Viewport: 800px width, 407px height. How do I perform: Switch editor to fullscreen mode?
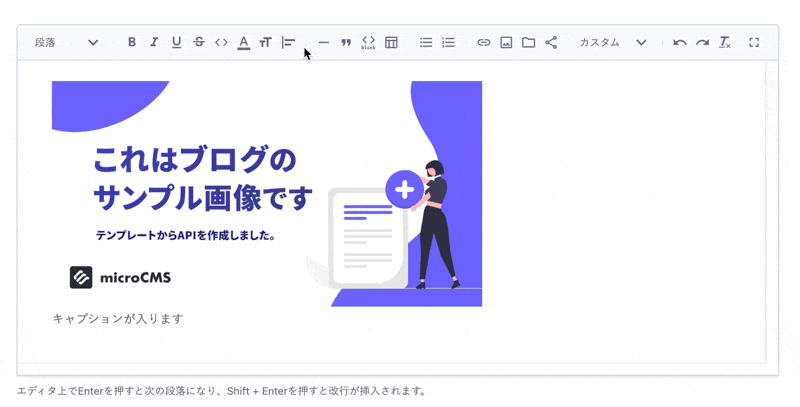(x=754, y=43)
